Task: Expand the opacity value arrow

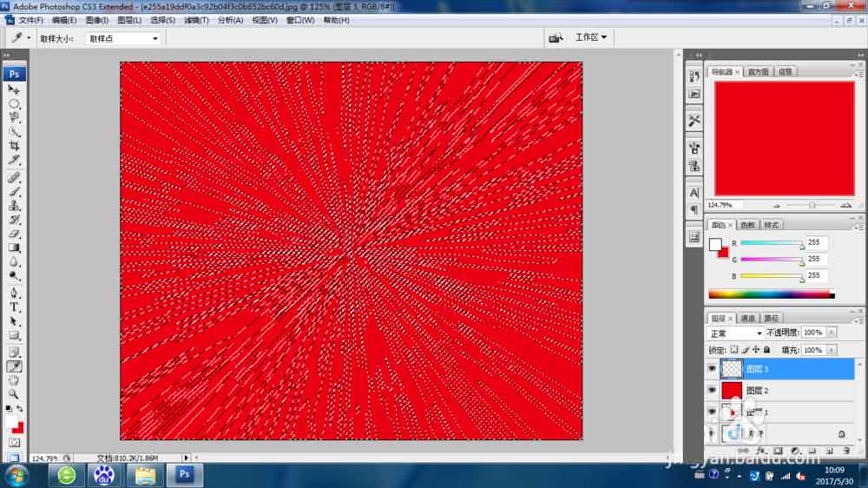Action: 832,333
